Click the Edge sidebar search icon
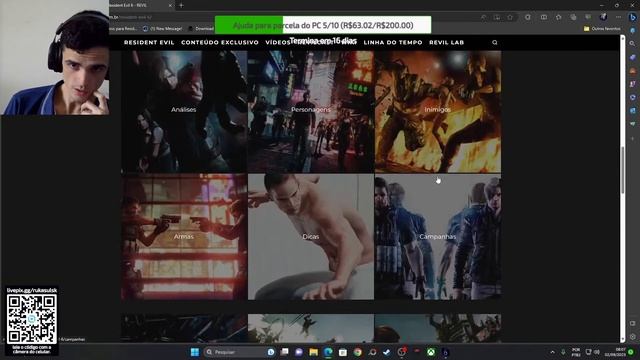This screenshot has width=640, height=360. [633, 43]
